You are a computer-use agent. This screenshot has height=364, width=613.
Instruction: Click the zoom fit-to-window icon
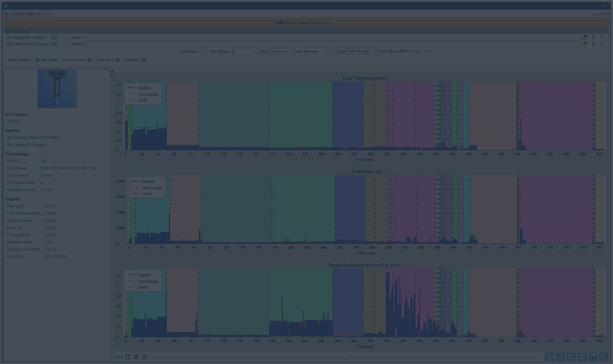pyautogui.click(x=144, y=357)
